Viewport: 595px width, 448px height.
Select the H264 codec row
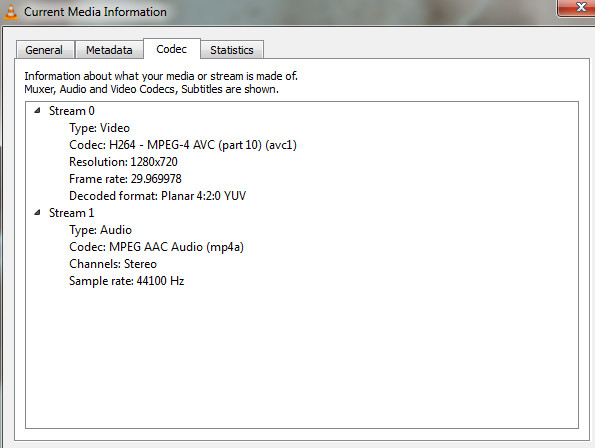(183, 145)
